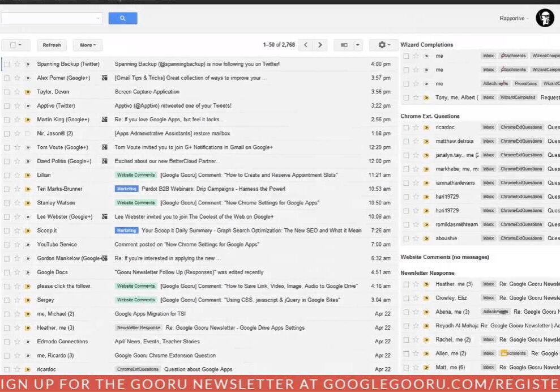Open the Newsletter Response section header
Screen dimensions: 560x392
pos(427,272)
